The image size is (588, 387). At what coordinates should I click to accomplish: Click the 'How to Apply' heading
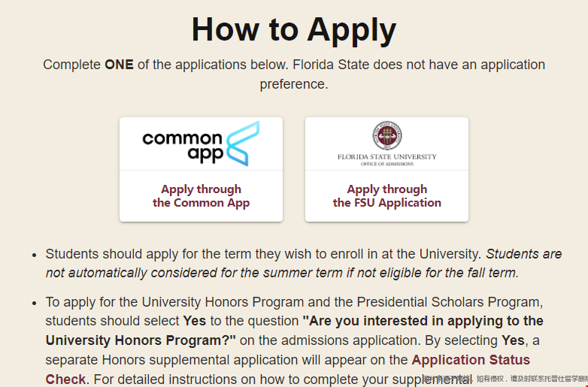pyautogui.click(x=294, y=29)
